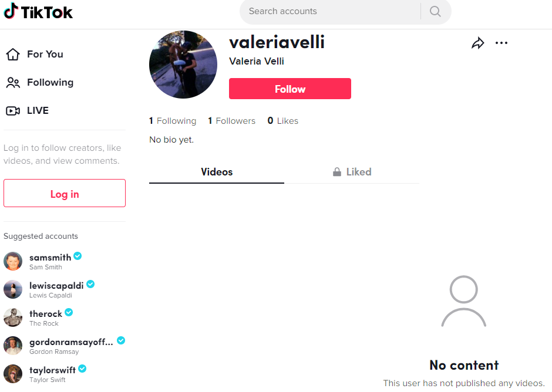The image size is (552, 392).
Task: Follow valeriavelli with the red button
Action: click(x=290, y=89)
